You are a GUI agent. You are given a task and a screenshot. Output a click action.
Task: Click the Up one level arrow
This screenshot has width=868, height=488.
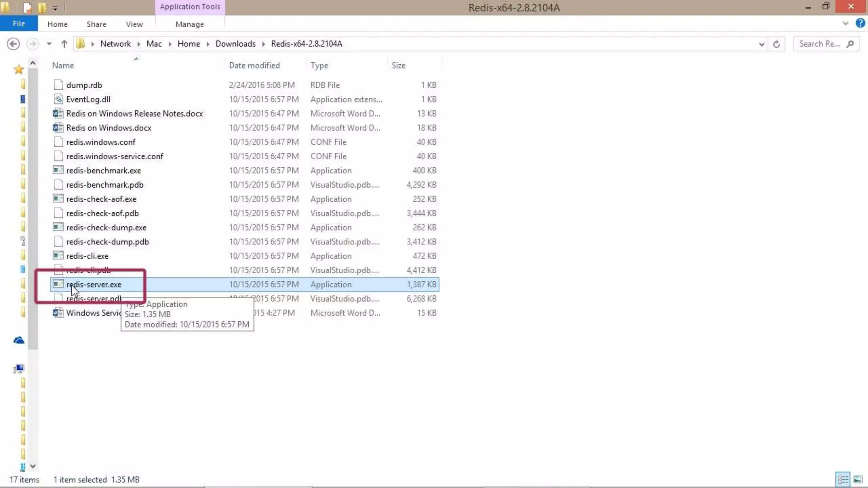coord(64,44)
